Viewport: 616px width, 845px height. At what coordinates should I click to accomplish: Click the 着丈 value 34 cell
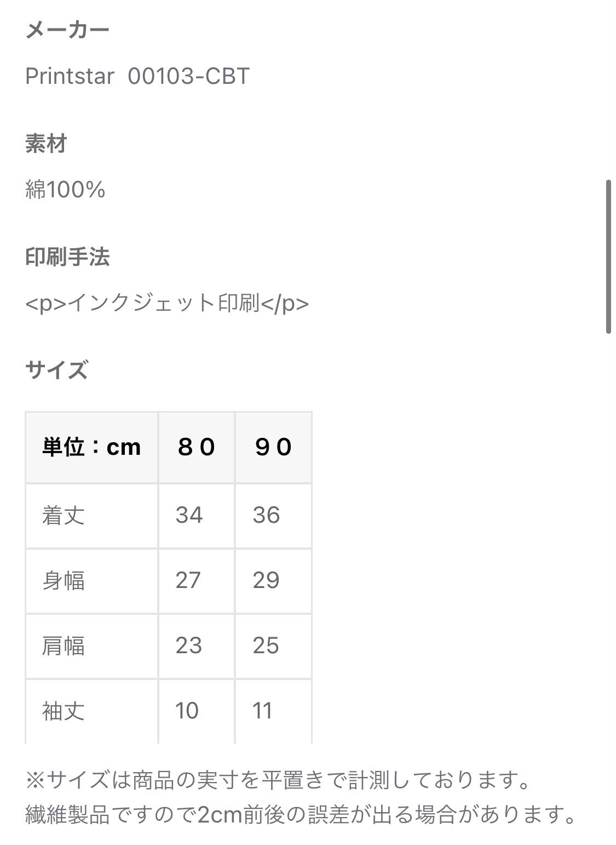(197, 516)
